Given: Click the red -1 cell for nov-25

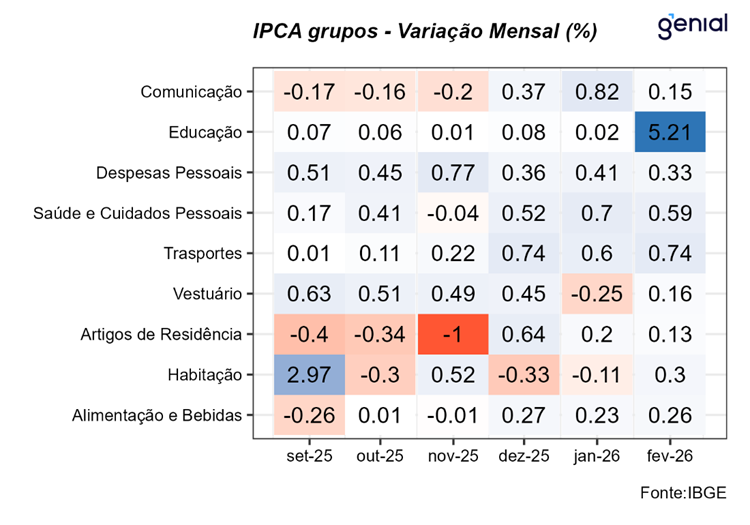Looking at the screenshot, I should 452,334.
